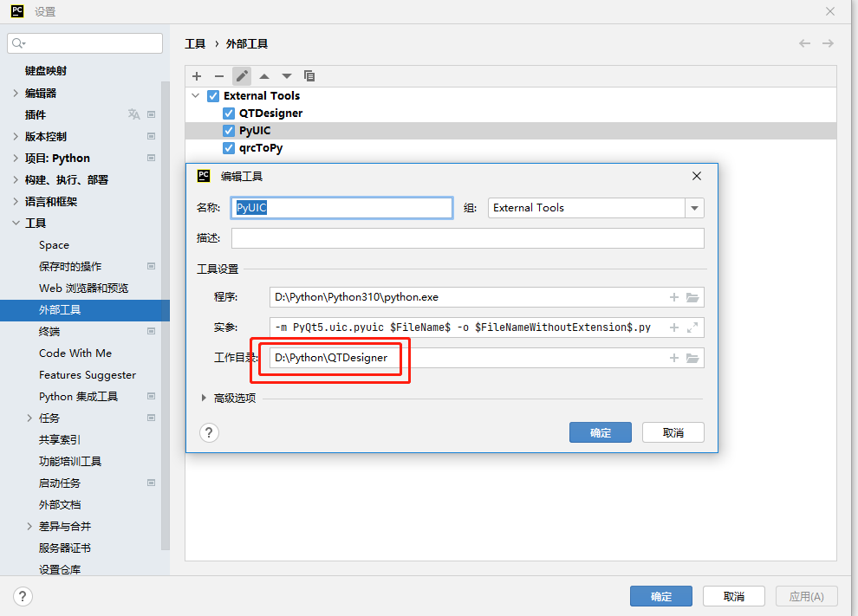
Task: Expand the 版本控制 settings section
Action: (x=16, y=136)
